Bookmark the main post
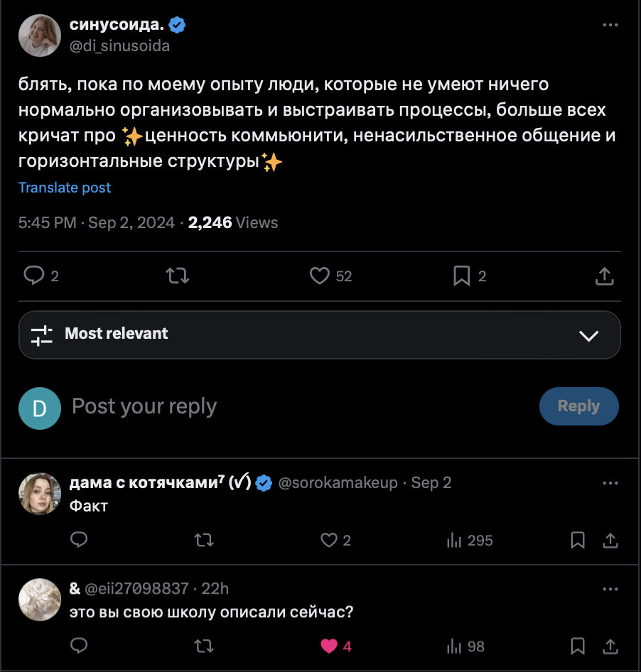This screenshot has width=641, height=672. (462, 276)
